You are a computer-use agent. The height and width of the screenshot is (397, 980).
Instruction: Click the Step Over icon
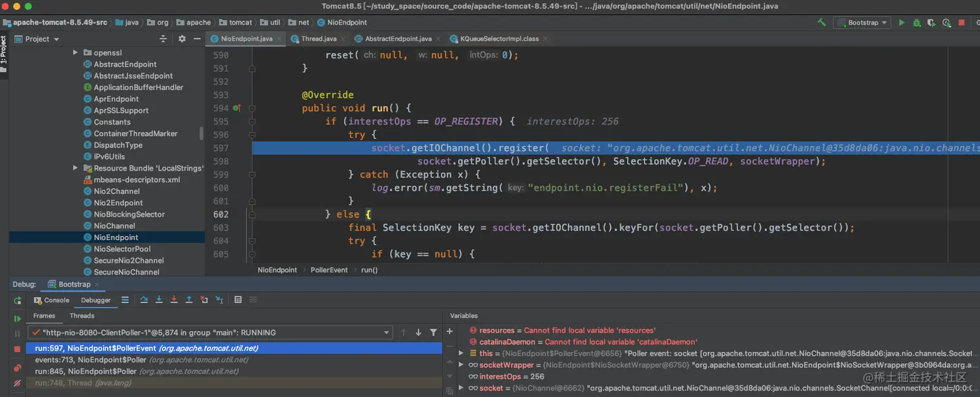coord(144,300)
